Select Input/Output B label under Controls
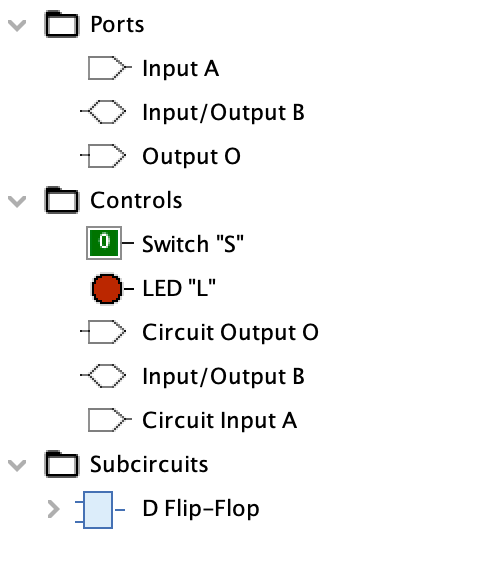This screenshot has height=570, width=484. click(x=223, y=376)
